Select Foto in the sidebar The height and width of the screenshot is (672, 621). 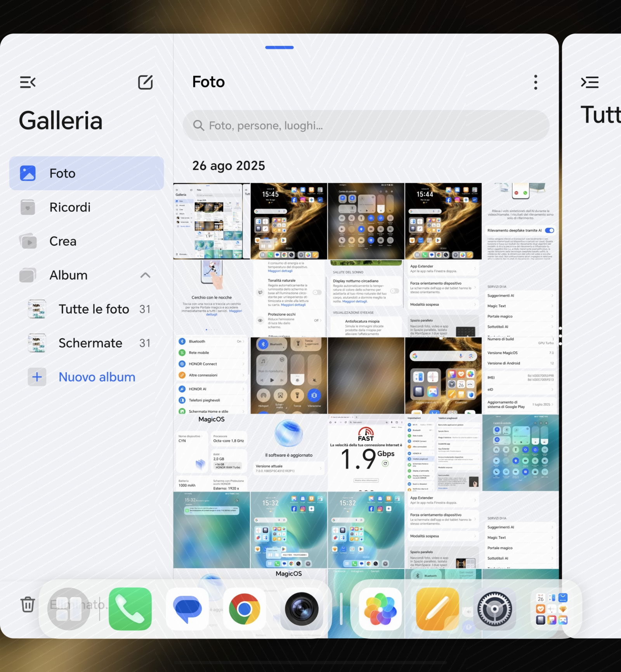pos(87,173)
